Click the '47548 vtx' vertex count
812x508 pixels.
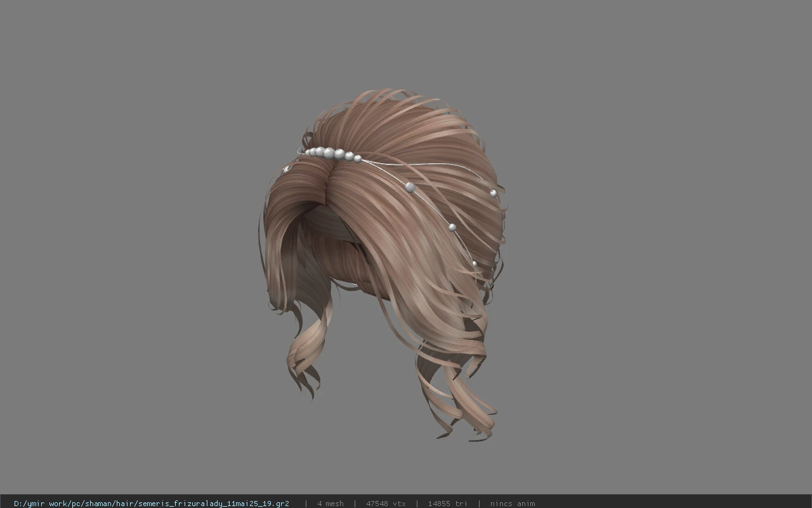pyautogui.click(x=386, y=504)
